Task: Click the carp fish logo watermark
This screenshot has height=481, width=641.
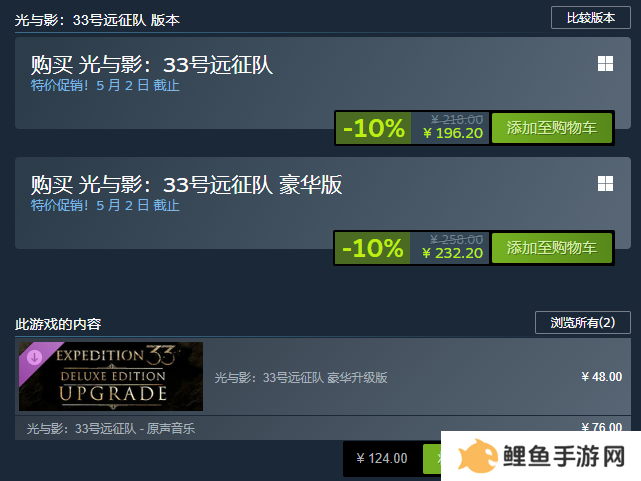Action: click(x=477, y=456)
